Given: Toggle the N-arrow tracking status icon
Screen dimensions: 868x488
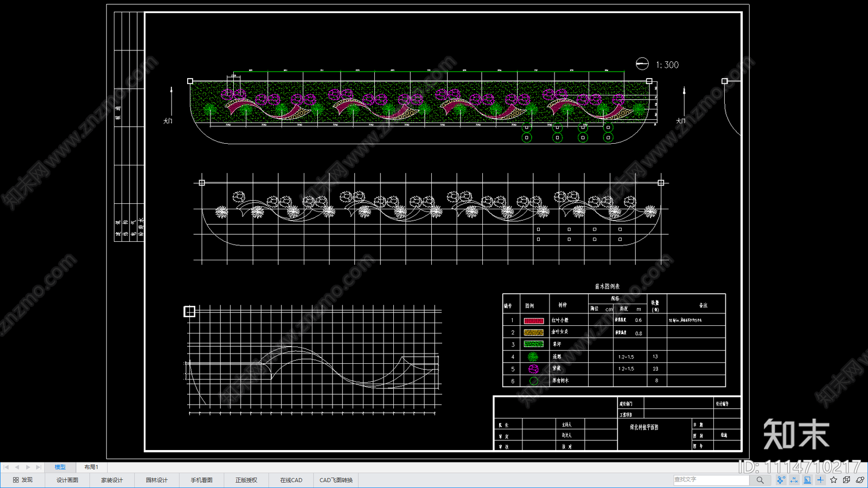Looking at the screenshot, I should pyautogui.click(x=794, y=480).
